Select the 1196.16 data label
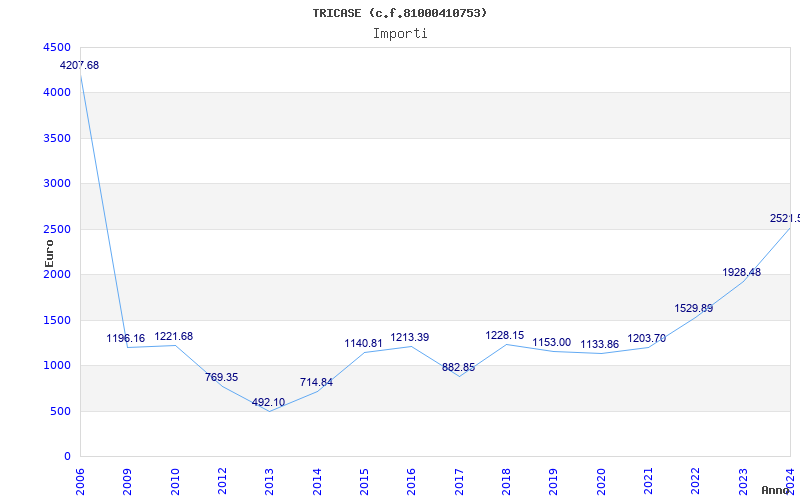 pos(126,338)
